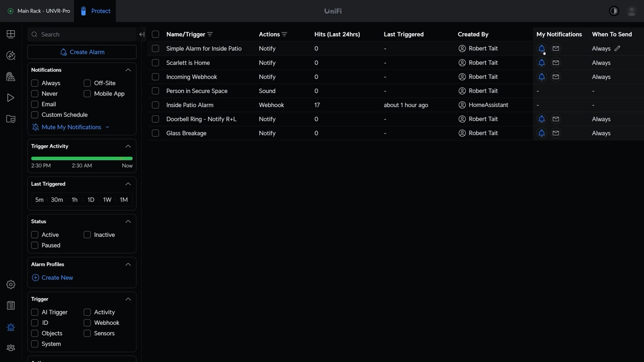Open the user account avatar
Image resolution: width=644 pixels, height=362 pixels.
[x=631, y=11]
